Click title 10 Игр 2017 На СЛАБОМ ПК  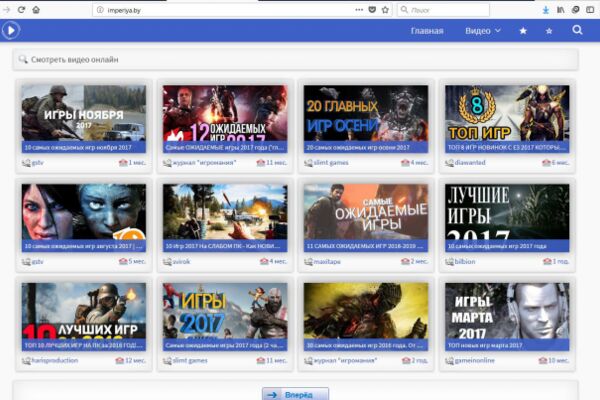[x=225, y=246]
